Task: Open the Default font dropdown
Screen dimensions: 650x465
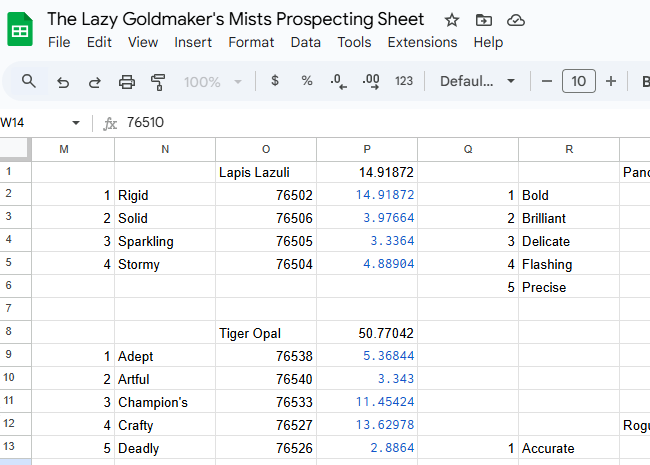Action: point(477,81)
